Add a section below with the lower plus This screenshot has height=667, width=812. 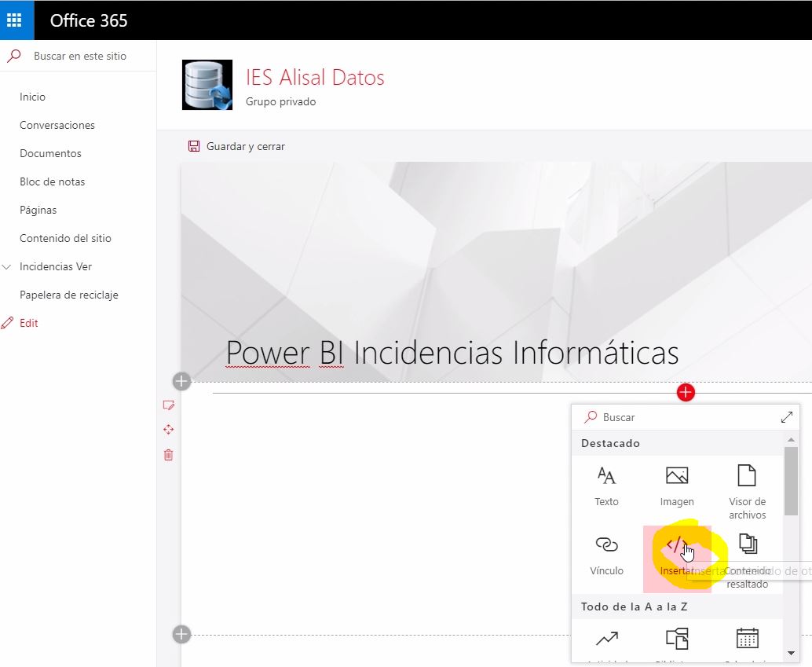(181, 634)
